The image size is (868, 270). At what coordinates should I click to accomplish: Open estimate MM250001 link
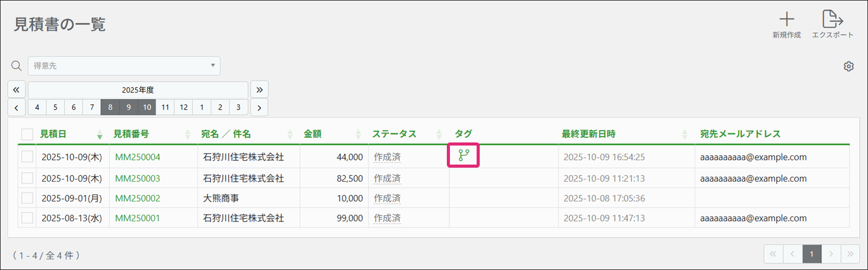tap(138, 218)
